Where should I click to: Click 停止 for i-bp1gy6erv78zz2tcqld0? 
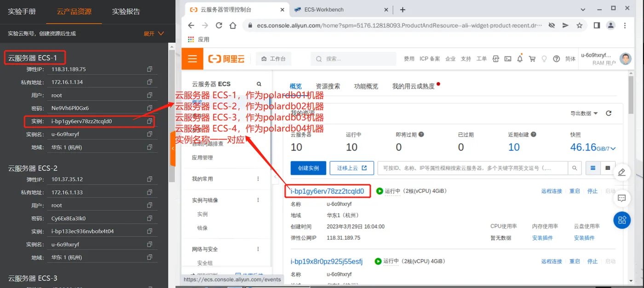[592, 191]
